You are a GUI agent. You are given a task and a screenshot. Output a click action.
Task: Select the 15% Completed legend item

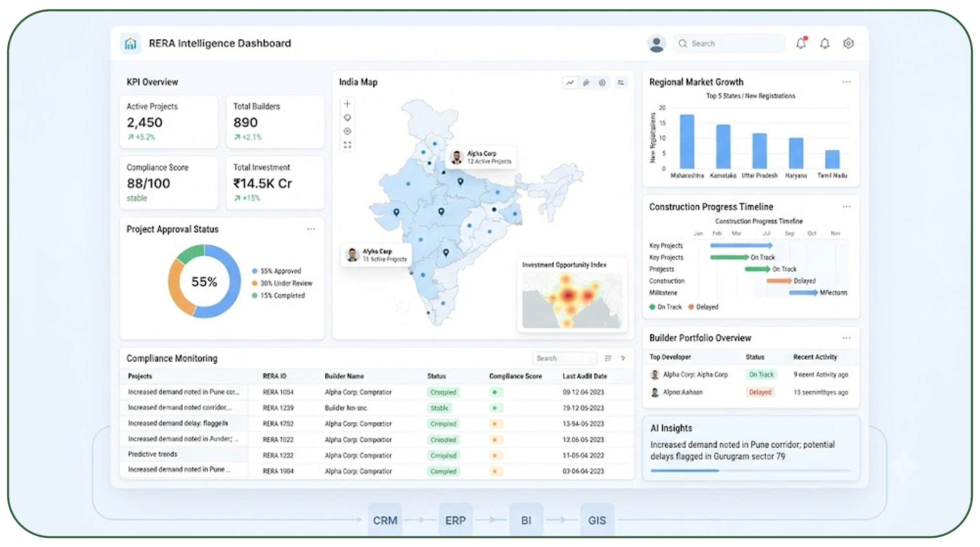tap(278, 296)
